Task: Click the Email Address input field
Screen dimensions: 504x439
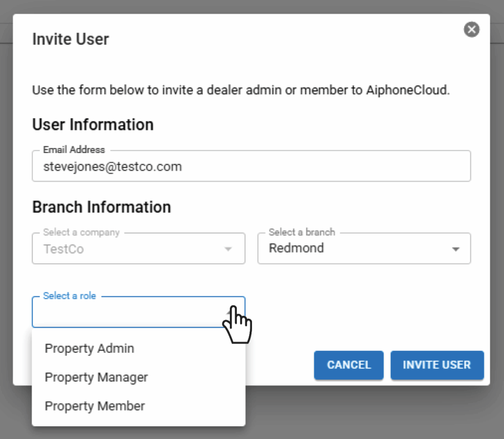Action: [x=251, y=167]
